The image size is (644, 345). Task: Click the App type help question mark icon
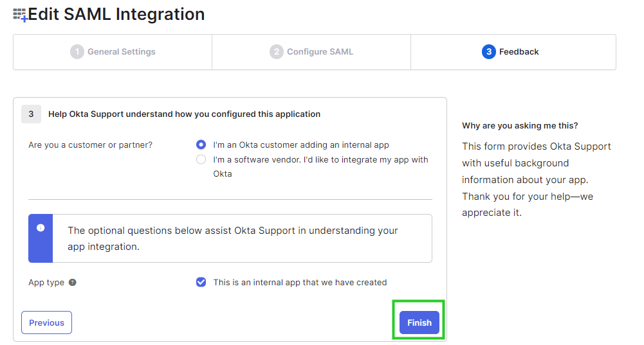coord(72,282)
